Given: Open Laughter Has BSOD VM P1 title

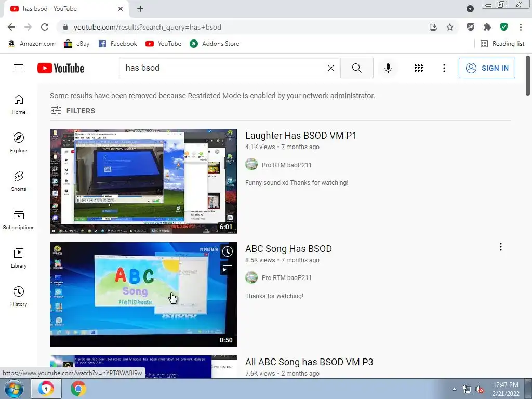Looking at the screenshot, I should pos(301,136).
